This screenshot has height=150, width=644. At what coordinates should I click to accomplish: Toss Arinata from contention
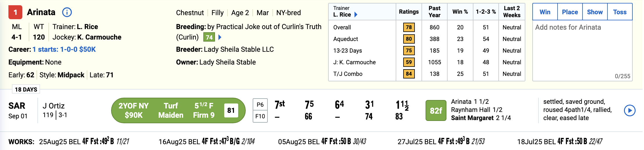[620, 12]
